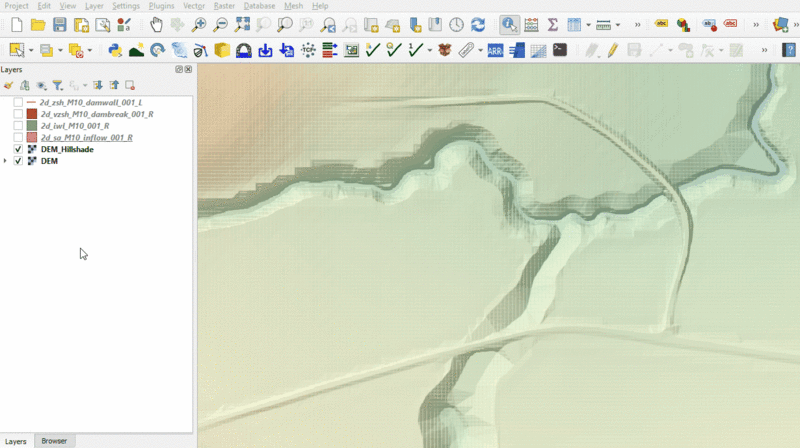This screenshot has height=448, width=800.
Task: Open the Statistical Summary sigma icon
Action: (x=552, y=25)
